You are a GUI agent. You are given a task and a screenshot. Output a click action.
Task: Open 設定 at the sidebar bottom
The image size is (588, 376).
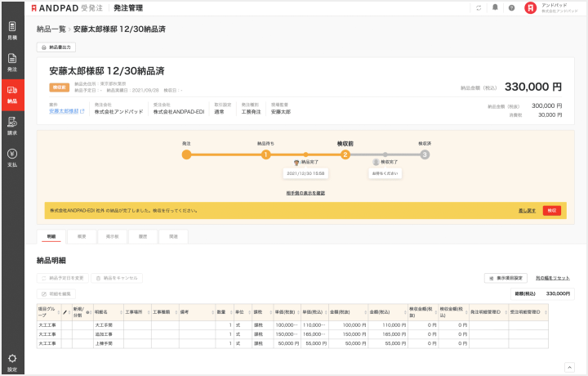coord(11,360)
